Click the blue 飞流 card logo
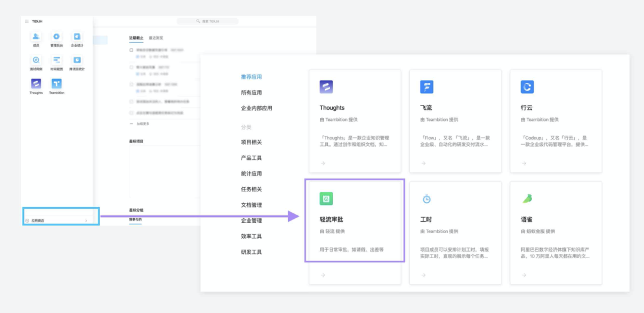Image resolution: width=644 pixels, height=313 pixels. tap(427, 86)
